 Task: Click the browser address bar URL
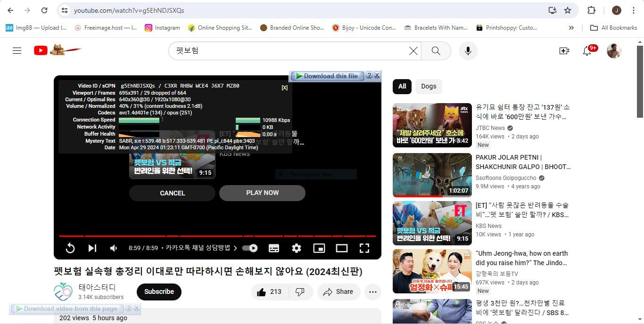(129, 10)
